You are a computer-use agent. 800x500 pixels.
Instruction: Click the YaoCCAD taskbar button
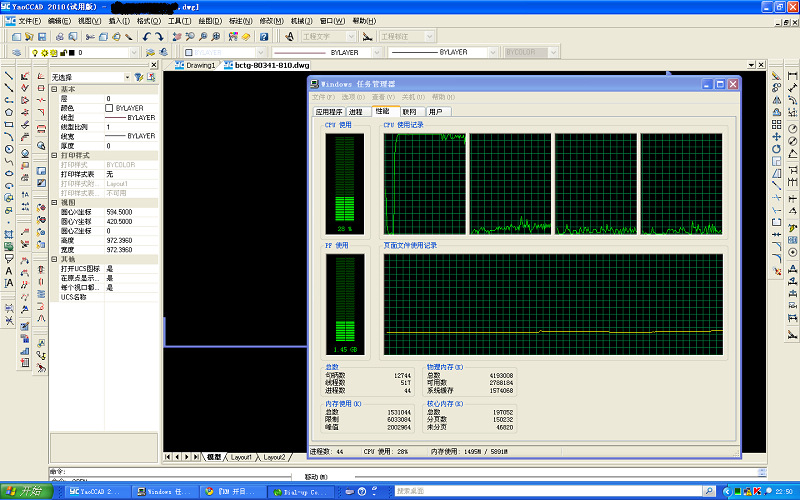(96, 492)
